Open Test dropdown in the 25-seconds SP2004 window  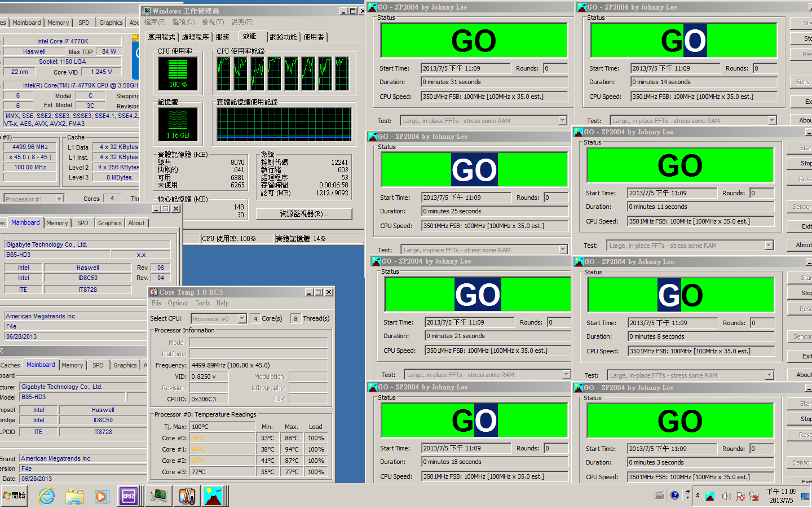(563, 249)
